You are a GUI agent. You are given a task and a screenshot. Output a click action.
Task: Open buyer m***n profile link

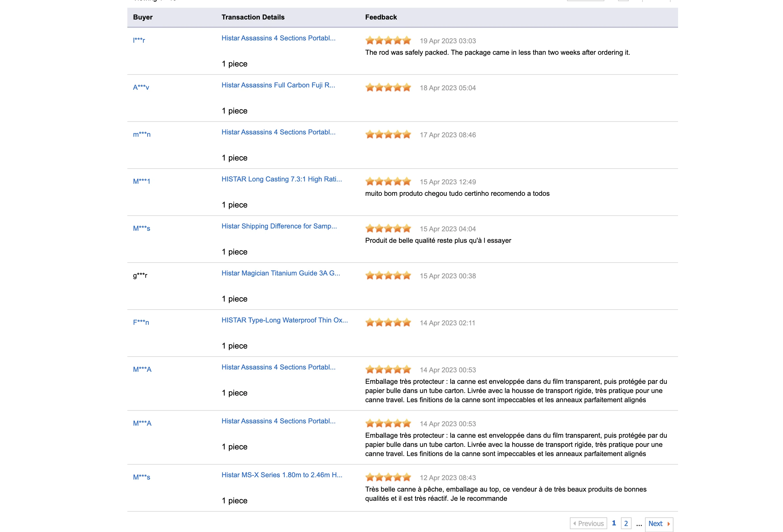pos(141,135)
